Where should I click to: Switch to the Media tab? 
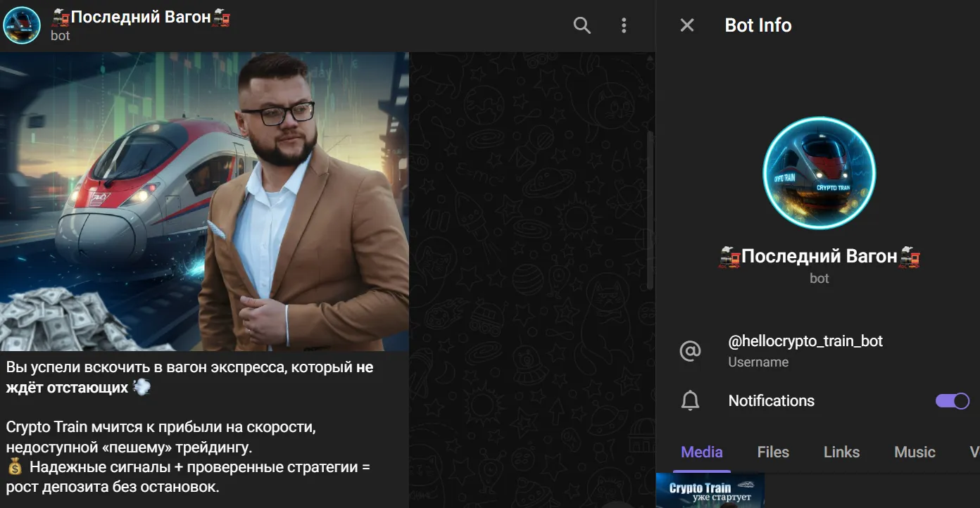[702, 452]
